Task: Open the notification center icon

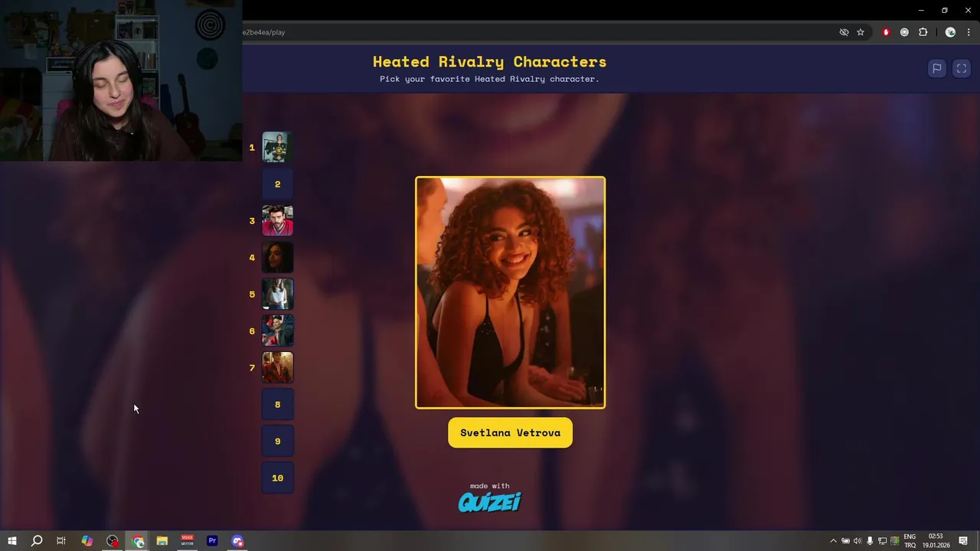Action: click(x=963, y=541)
